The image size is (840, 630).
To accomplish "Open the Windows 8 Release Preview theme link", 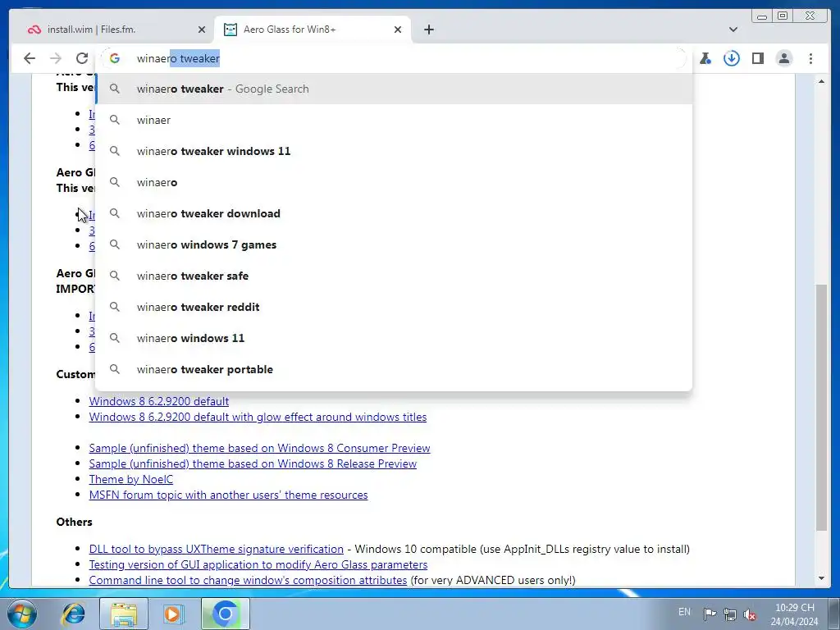I will pyautogui.click(x=253, y=463).
